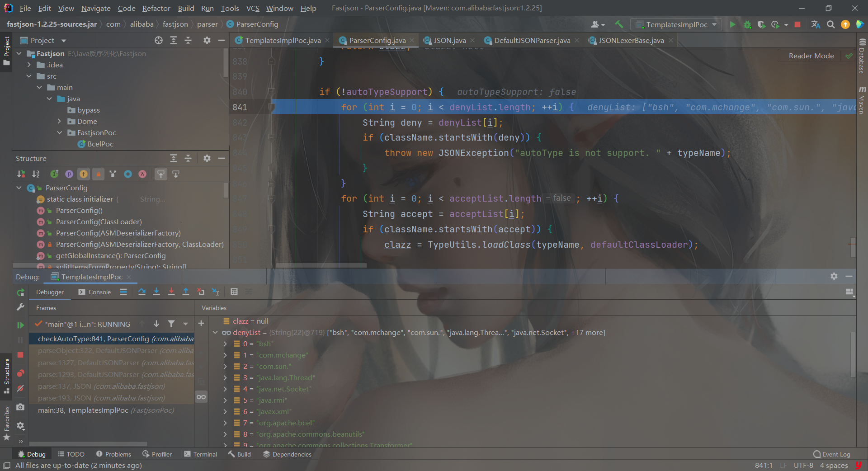Hide the Project tool window

coord(221,40)
